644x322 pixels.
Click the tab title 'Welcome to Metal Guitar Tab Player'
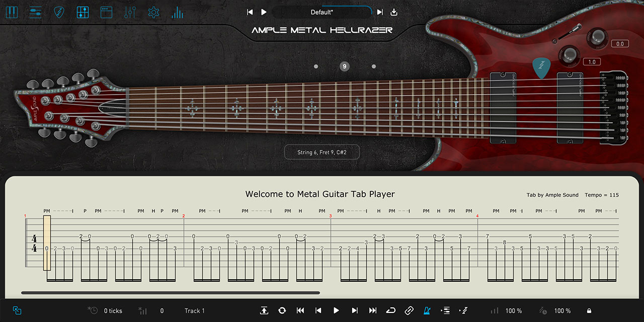[320, 194]
